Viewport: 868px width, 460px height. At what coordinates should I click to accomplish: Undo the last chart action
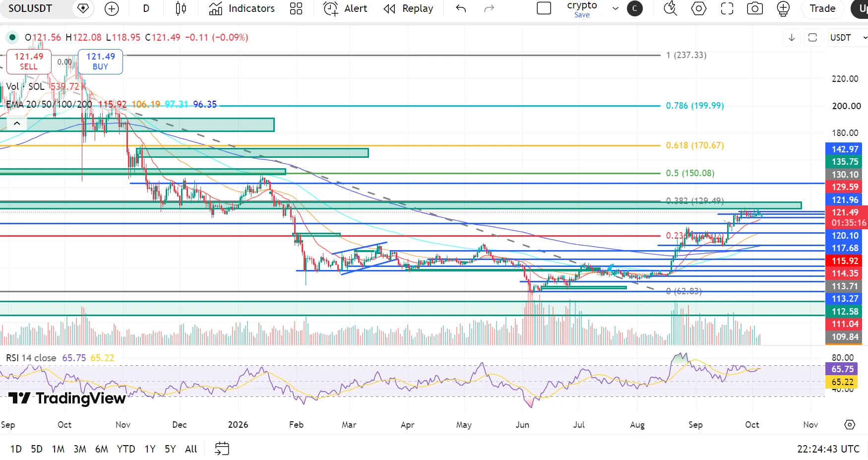pyautogui.click(x=461, y=8)
